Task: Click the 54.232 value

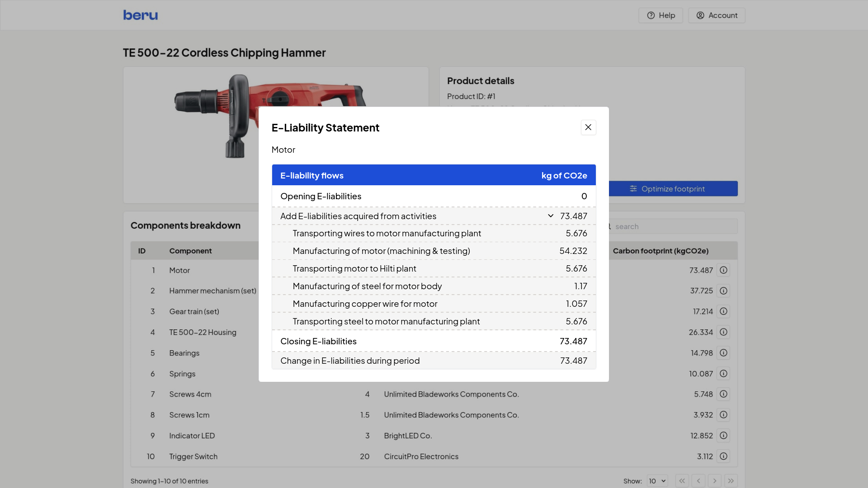Action: tap(573, 251)
